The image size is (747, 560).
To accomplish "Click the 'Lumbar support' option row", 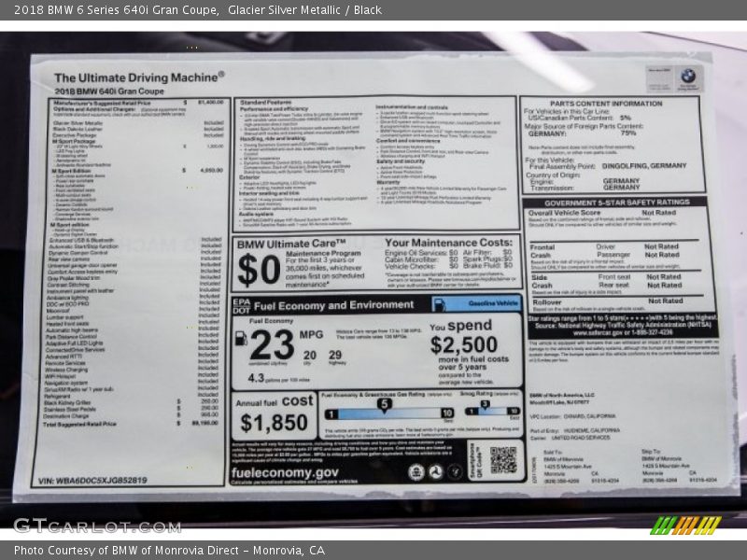I will click(x=133, y=316).
